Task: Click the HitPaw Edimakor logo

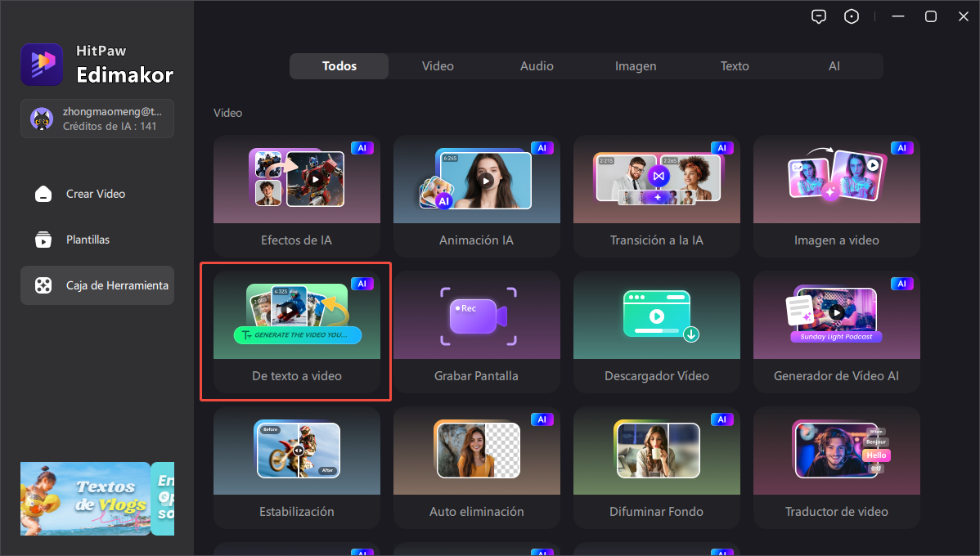Action: [42, 65]
